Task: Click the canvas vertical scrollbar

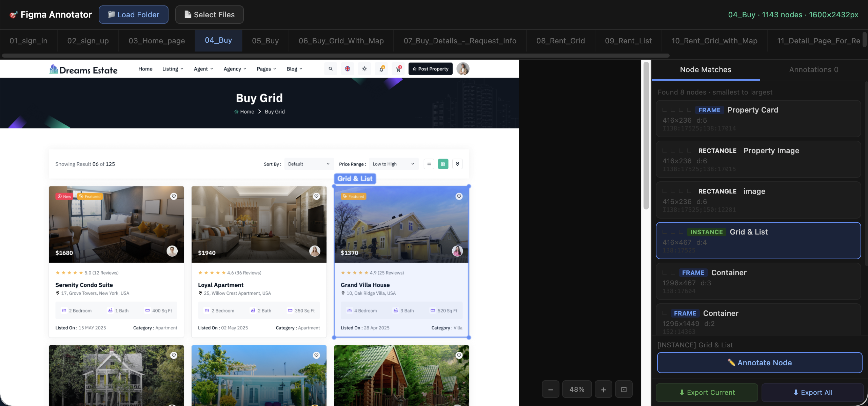Action: [646, 136]
